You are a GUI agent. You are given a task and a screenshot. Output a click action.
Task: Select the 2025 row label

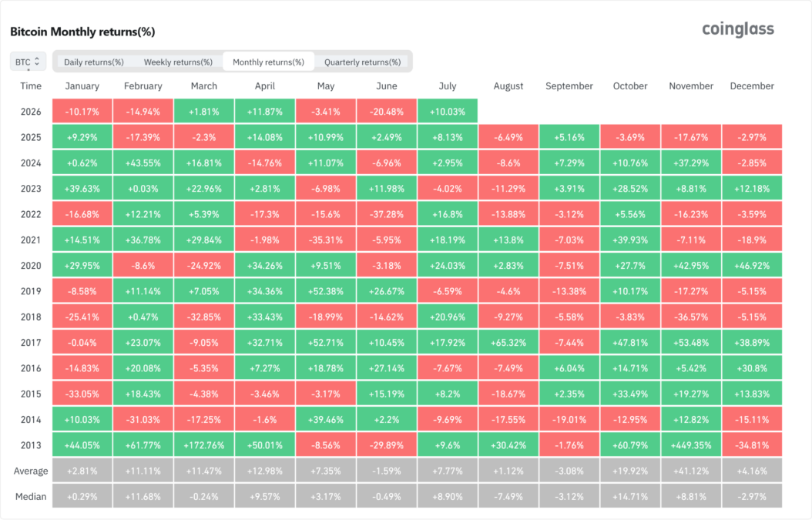click(x=31, y=137)
